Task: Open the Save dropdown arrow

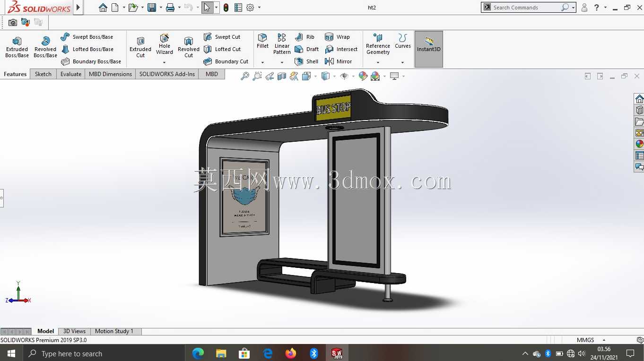Action: [161, 8]
